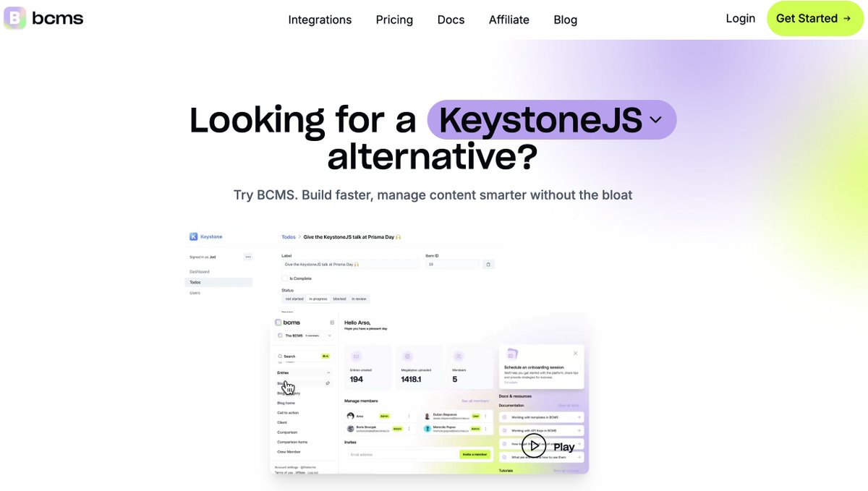Expand the KeystoneJS alternative dropdown chevron
Image resolution: width=868 pixels, height=491 pixels.
click(x=656, y=120)
